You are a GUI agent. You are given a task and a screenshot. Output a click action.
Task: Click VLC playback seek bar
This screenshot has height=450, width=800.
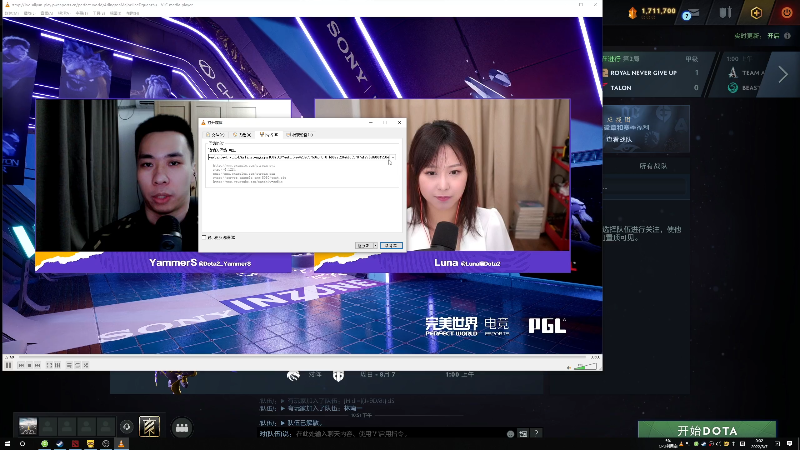[x=301, y=357]
